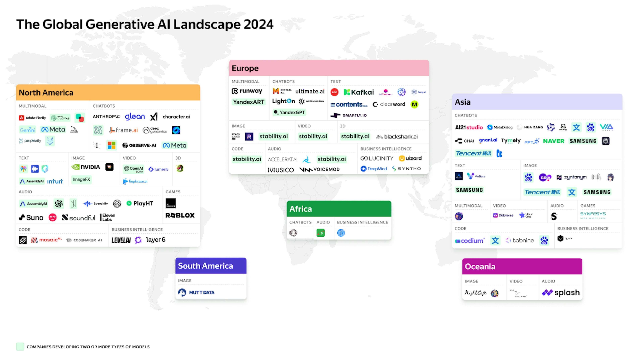Select the NVIDIA logo under North America Image
The image size is (644, 362).
[x=86, y=167]
